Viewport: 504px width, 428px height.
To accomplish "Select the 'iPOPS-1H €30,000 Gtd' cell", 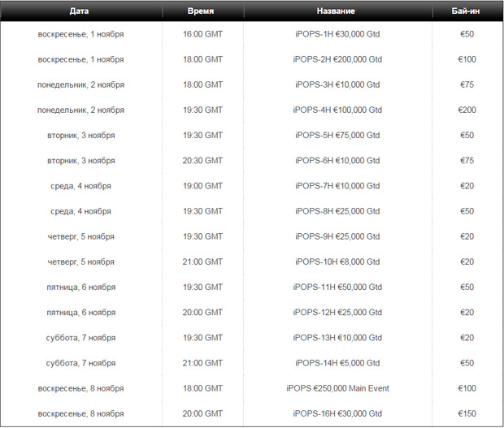I will tap(338, 34).
